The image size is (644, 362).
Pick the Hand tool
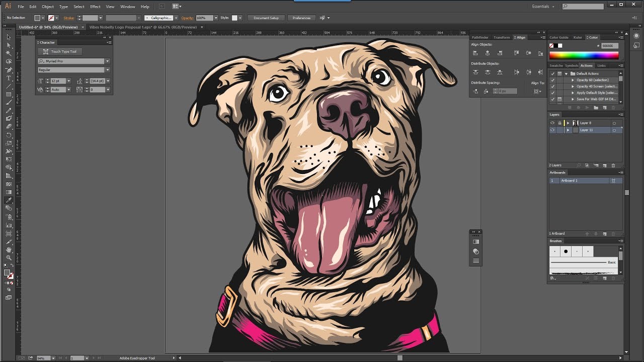pyautogui.click(x=9, y=248)
